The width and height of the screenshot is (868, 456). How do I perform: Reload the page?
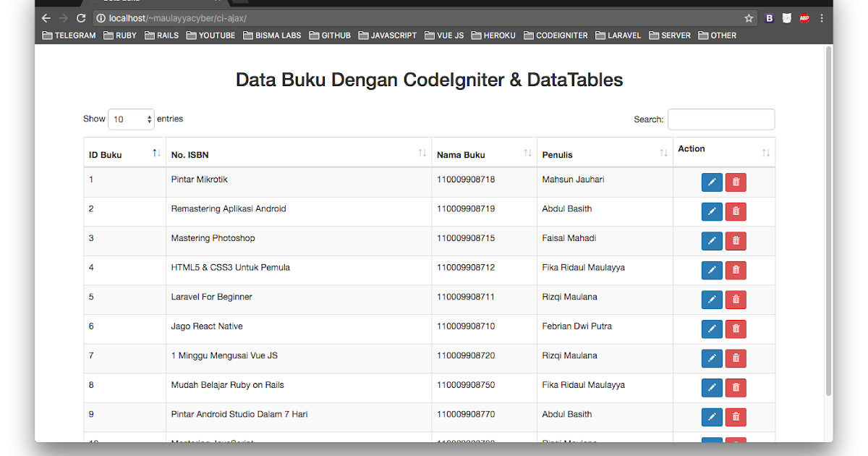pyautogui.click(x=80, y=18)
